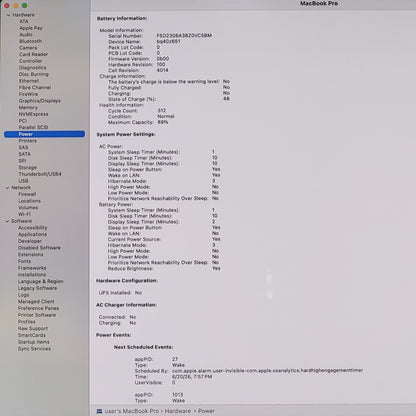Click the highlighted Power entry
The width and height of the screenshot is (416, 416).
44,134
